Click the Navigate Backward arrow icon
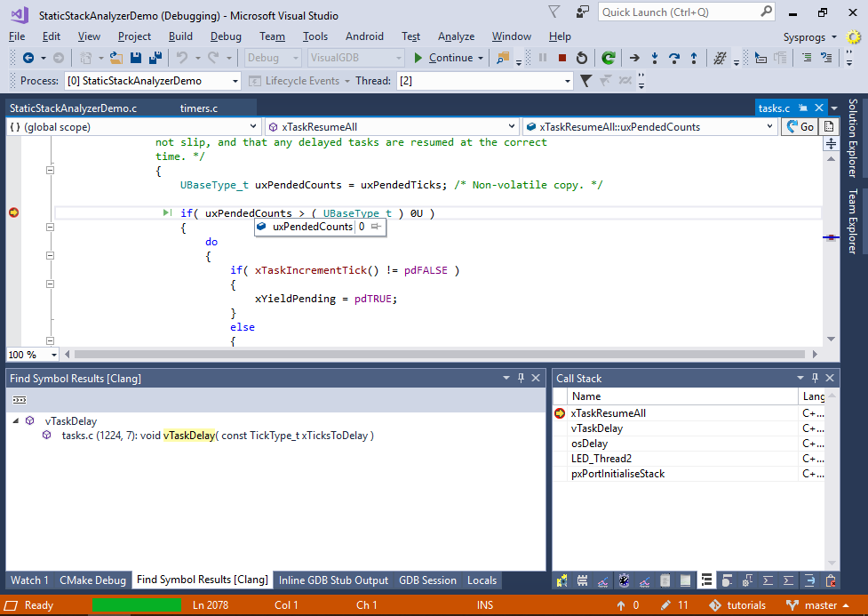 pos(28,58)
